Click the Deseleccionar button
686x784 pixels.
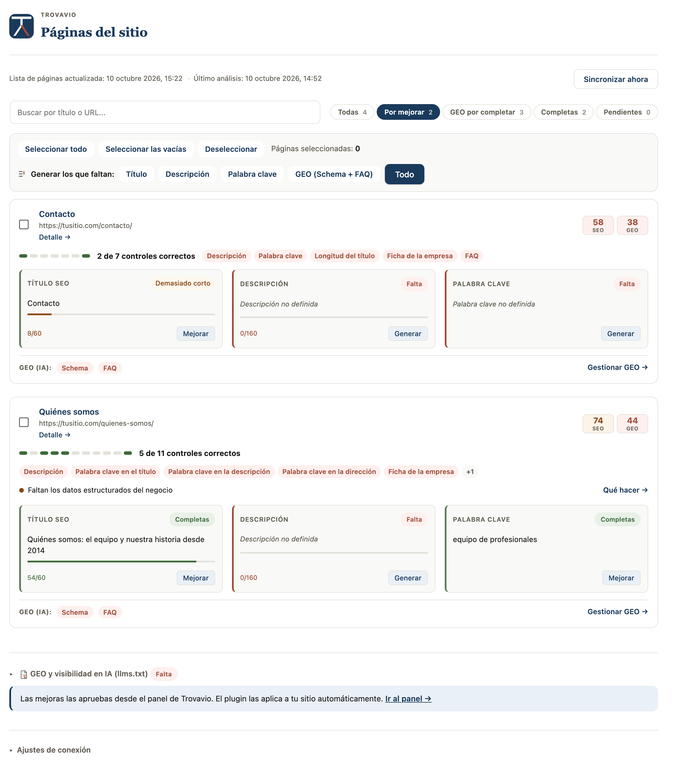[231, 149]
